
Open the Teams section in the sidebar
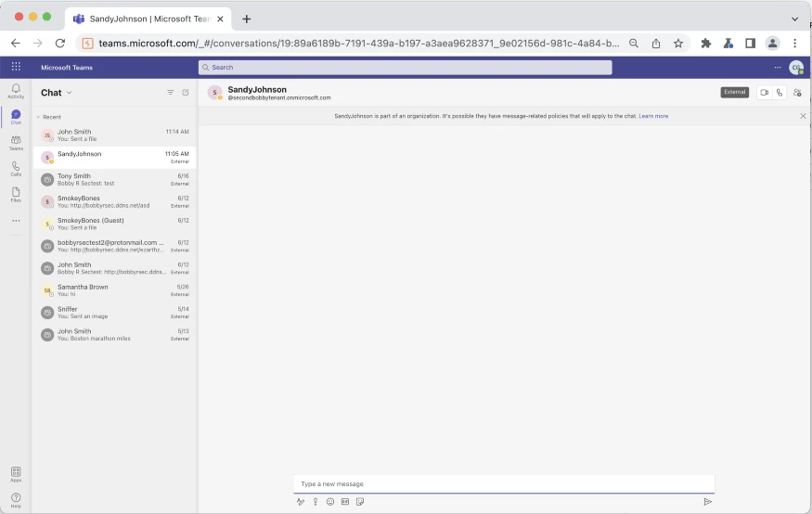coord(16,142)
